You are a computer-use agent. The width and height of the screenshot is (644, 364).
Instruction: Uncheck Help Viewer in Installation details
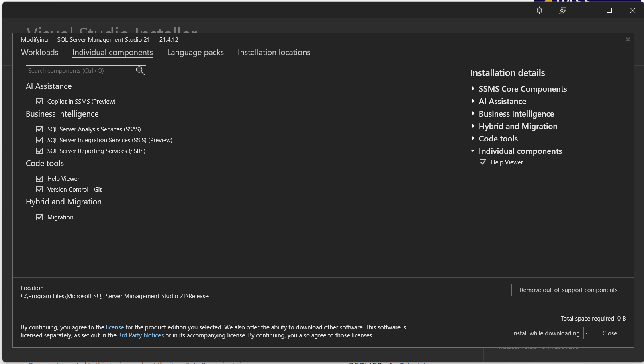[x=483, y=162]
